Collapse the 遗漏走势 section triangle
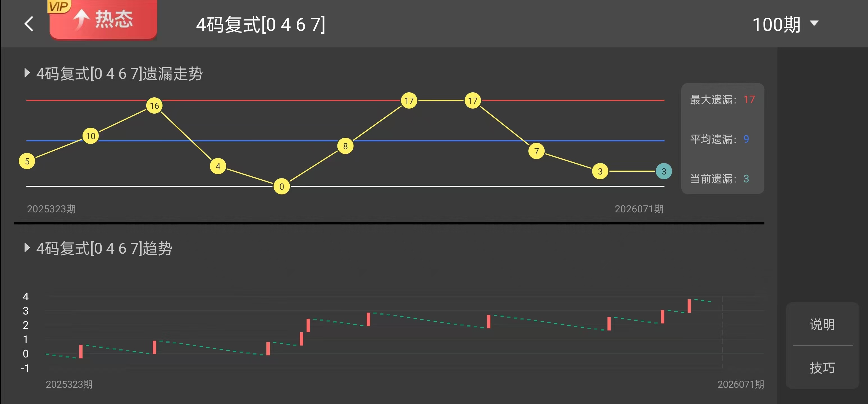Viewport: 868px width, 404px height. (x=27, y=73)
